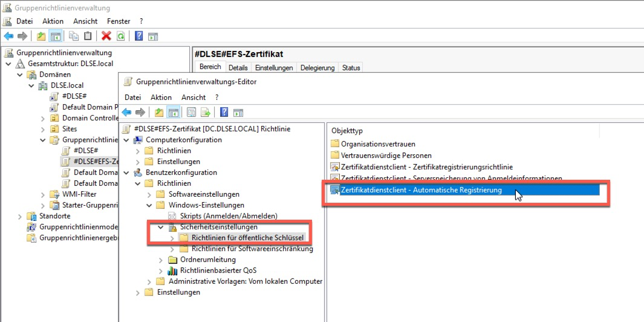Screen dimensions: 644x322
Task: Open the Help icon in Editor toolbar
Action: [224, 112]
